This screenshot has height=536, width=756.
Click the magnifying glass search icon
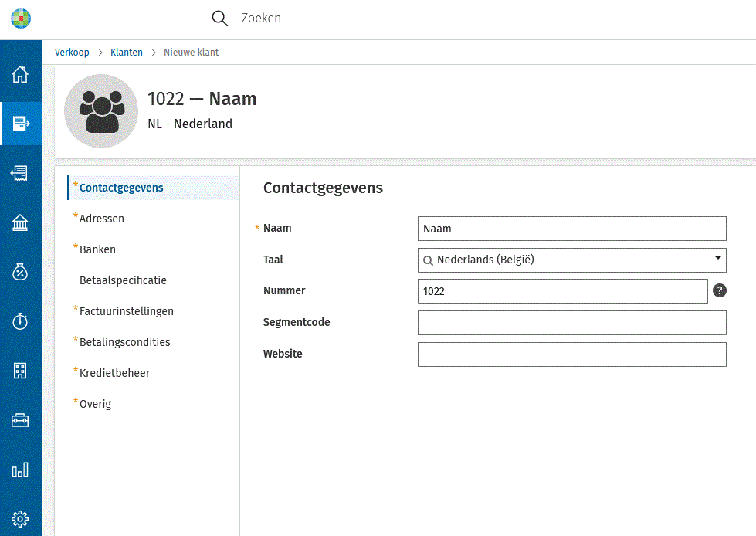click(x=220, y=19)
